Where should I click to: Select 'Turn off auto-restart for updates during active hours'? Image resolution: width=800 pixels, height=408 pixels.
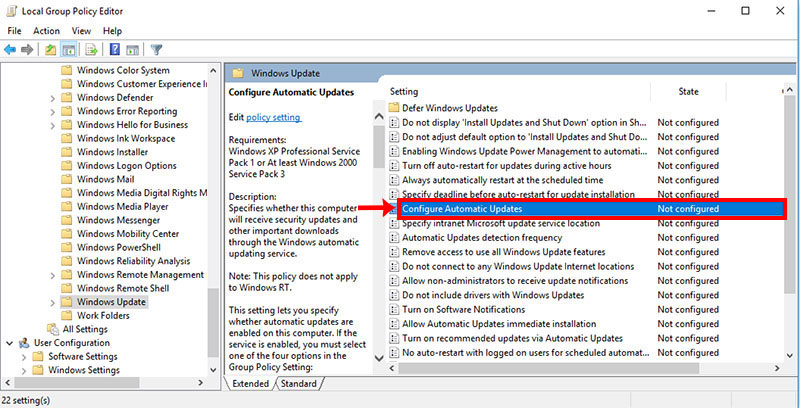507,166
